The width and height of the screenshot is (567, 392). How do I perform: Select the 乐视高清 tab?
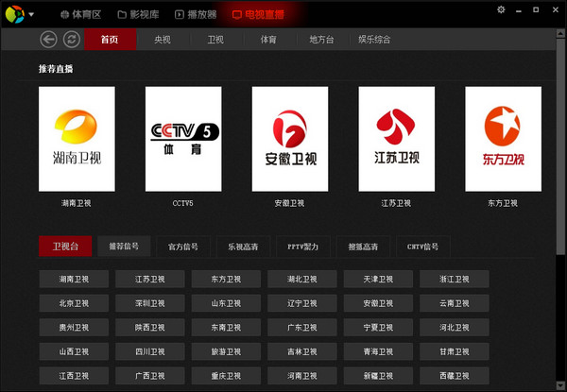pyautogui.click(x=244, y=247)
